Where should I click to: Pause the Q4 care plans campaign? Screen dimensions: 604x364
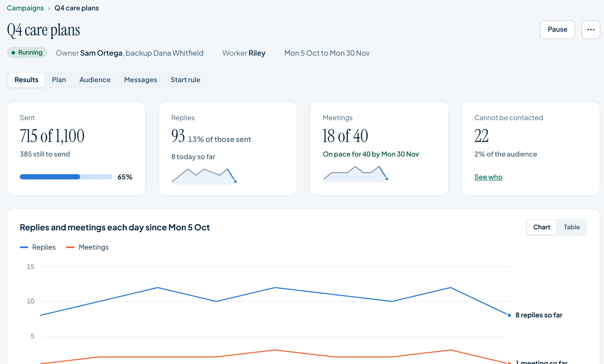(x=557, y=30)
